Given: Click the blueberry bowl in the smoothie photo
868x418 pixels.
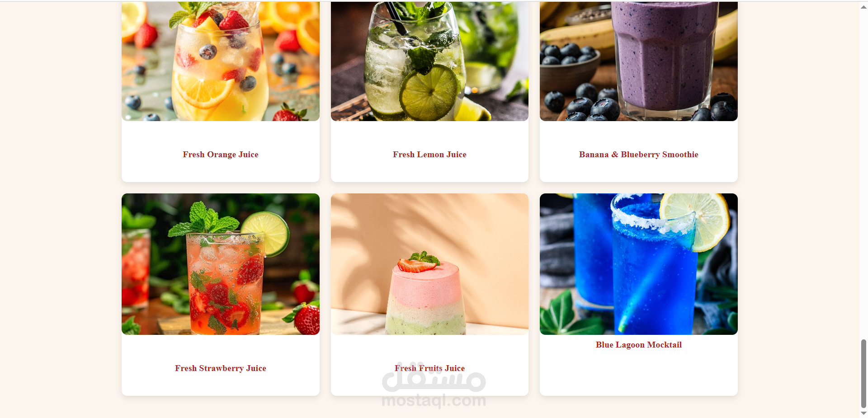Looking at the screenshot, I should [570, 69].
